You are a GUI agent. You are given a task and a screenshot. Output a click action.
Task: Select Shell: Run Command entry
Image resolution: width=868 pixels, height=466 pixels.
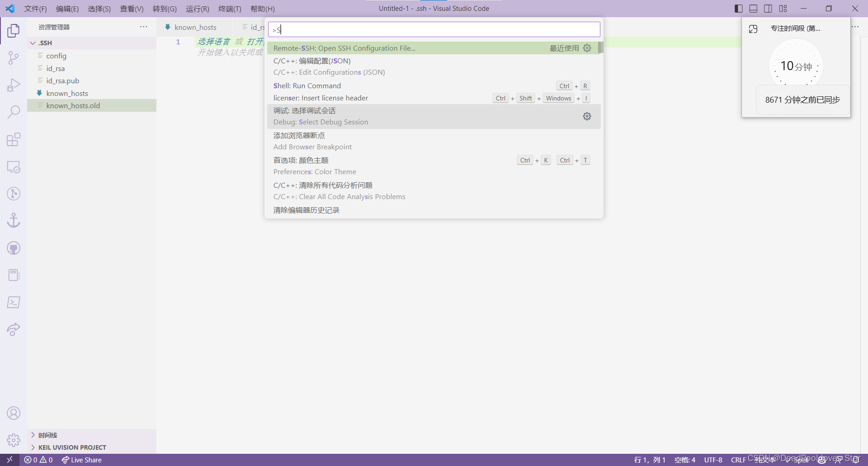coord(434,86)
